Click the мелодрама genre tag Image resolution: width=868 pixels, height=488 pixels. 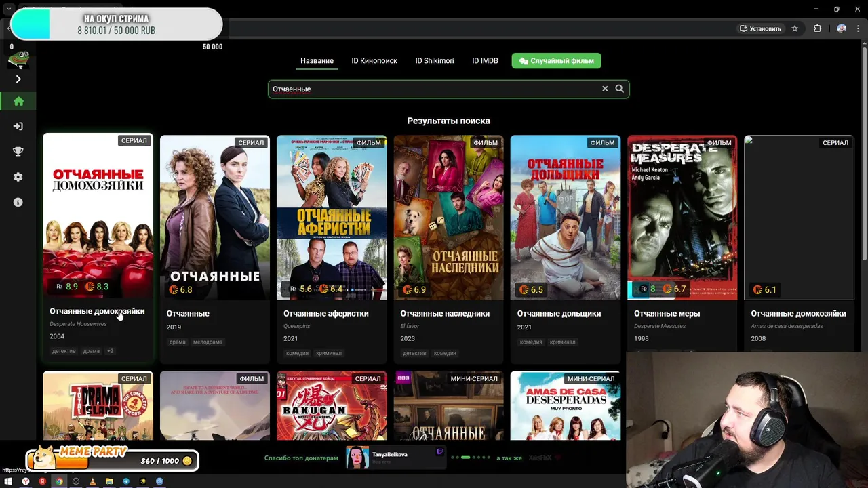tap(208, 342)
